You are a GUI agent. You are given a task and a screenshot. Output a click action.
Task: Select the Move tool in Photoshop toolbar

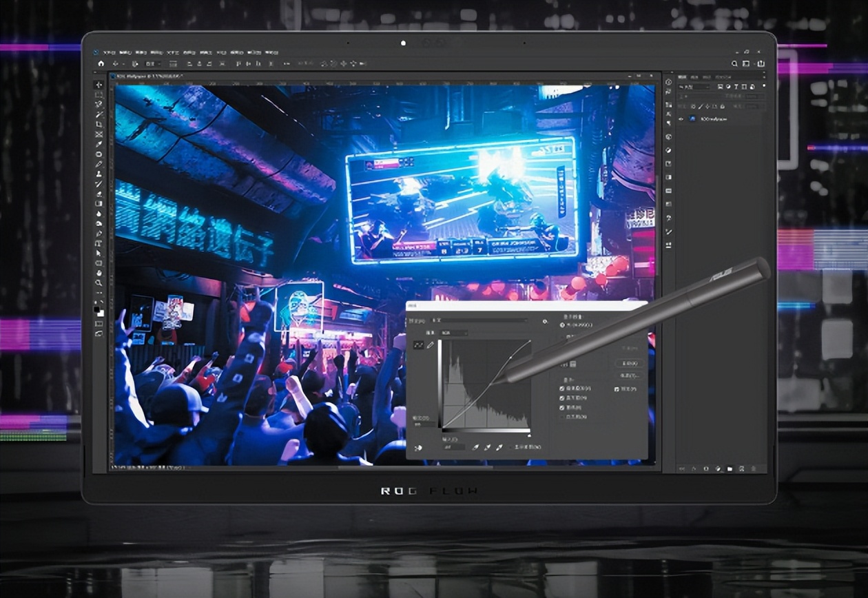[99, 85]
